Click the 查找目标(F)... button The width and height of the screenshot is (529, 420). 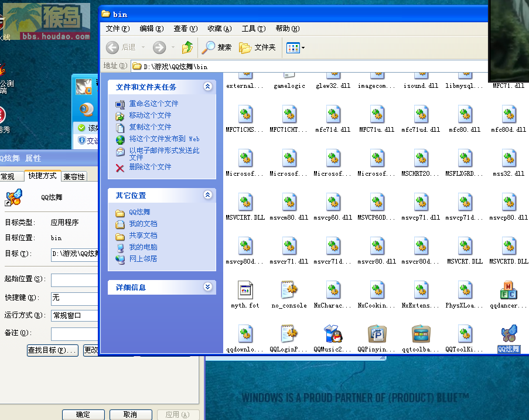(53, 350)
